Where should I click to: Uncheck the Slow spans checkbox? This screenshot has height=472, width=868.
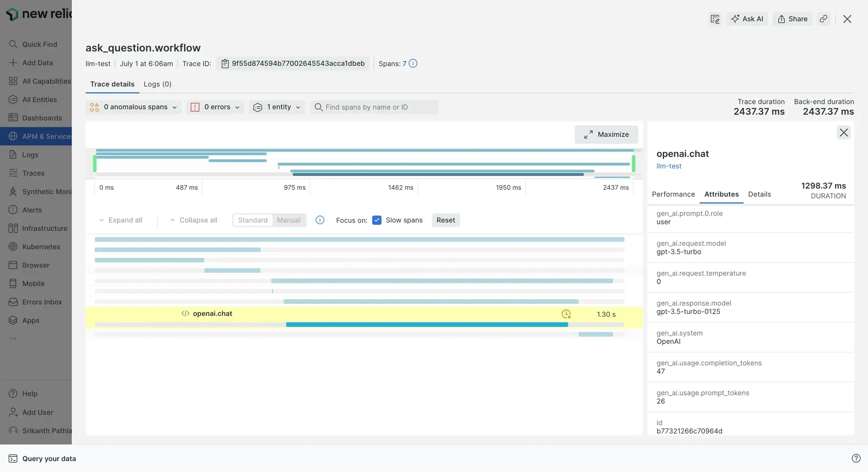coord(377,220)
